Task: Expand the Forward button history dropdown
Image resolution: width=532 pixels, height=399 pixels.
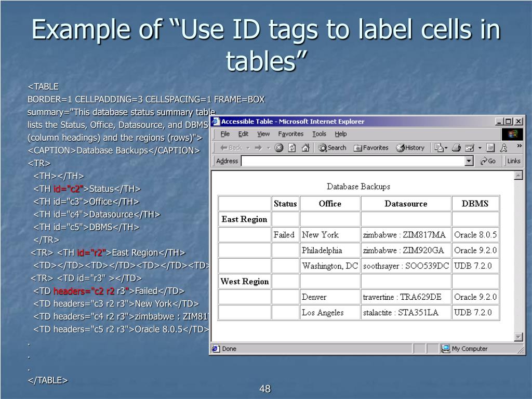Action: click(269, 148)
